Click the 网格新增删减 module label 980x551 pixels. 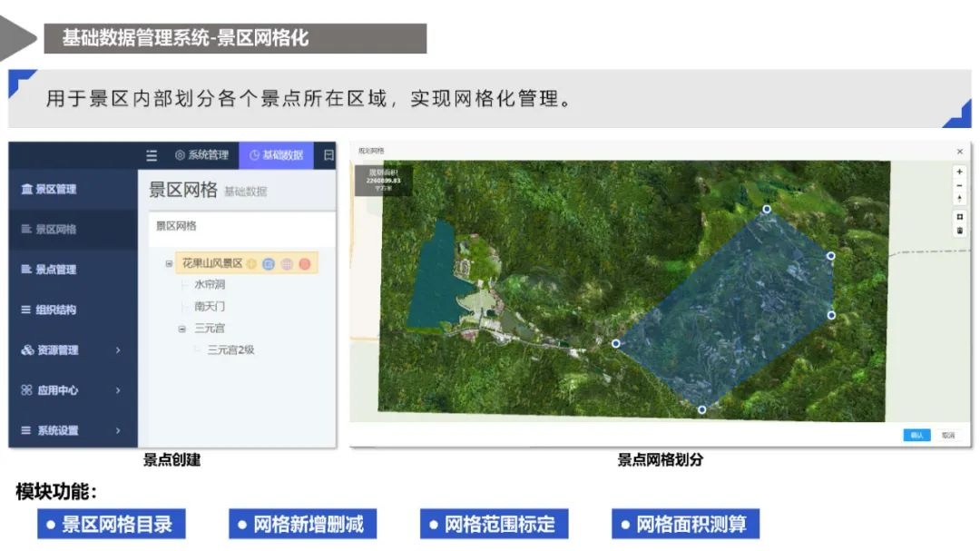302,524
